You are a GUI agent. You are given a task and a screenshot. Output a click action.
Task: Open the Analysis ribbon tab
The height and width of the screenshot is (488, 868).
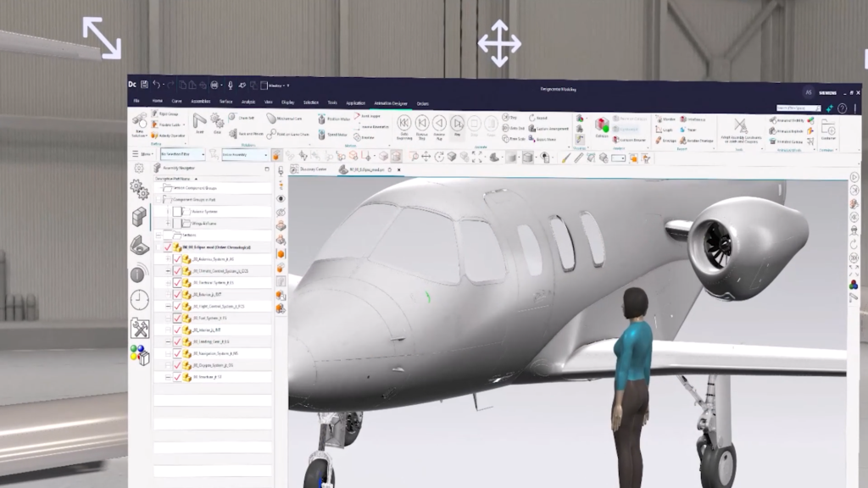click(247, 103)
